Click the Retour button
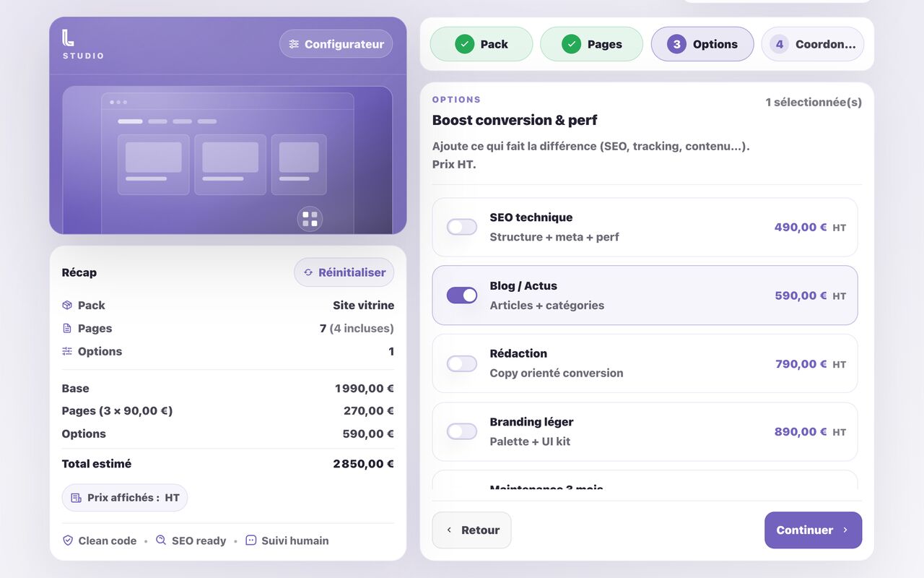Screen dimensions: 924x578 click(x=471, y=530)
